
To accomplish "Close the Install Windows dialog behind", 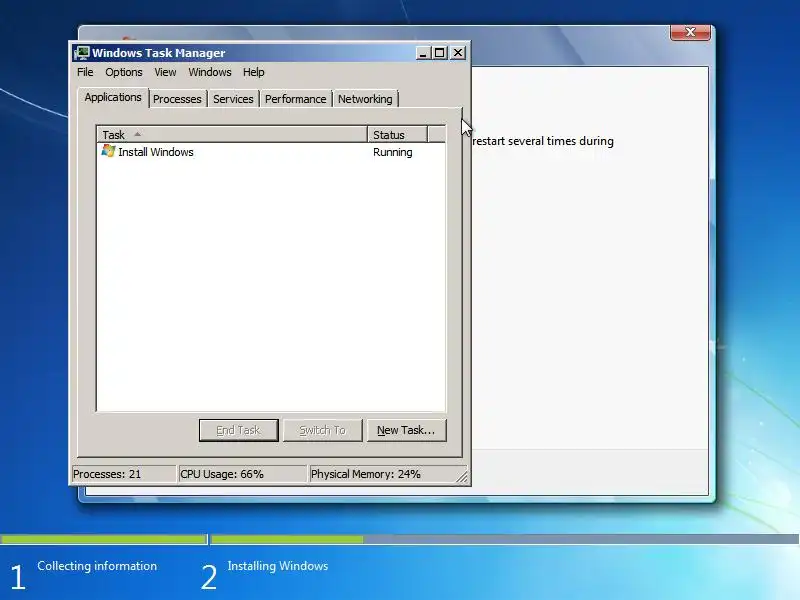I will (690, 32).
